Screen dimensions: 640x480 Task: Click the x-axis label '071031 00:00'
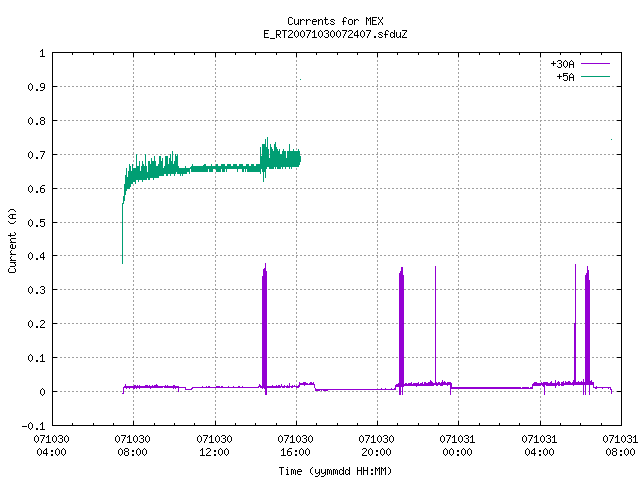tap(457, 446)
